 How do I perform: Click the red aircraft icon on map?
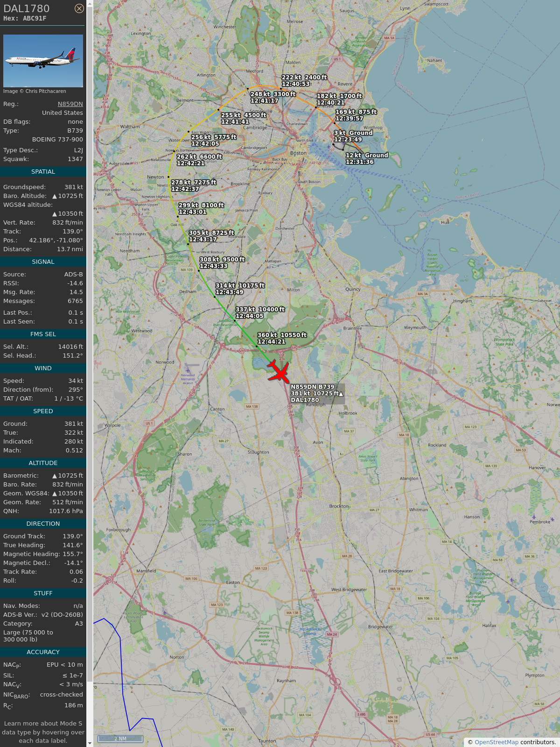(x=279, y=372)
